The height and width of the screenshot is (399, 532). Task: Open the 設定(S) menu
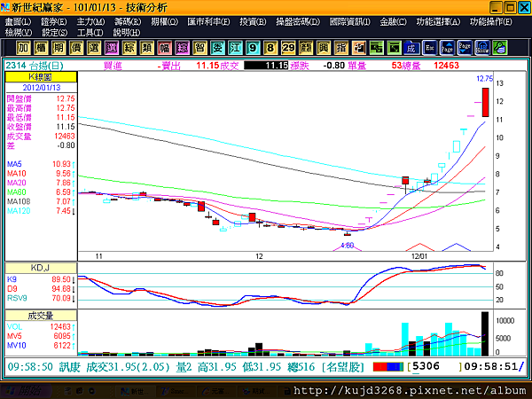click(x=55, y=33)
